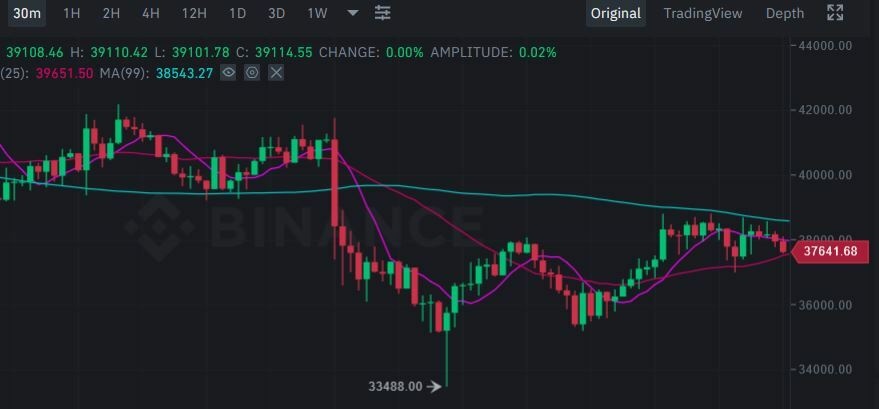The width and height of the screenshot is (879, 409).
Task: Click the 3D interval button
Action: pyautogui.click(x=277, y=13)
